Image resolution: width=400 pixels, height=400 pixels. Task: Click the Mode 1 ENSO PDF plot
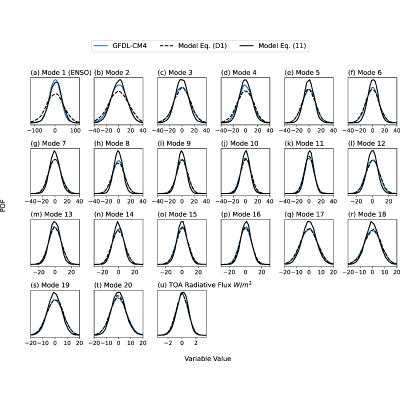point(55,101)
